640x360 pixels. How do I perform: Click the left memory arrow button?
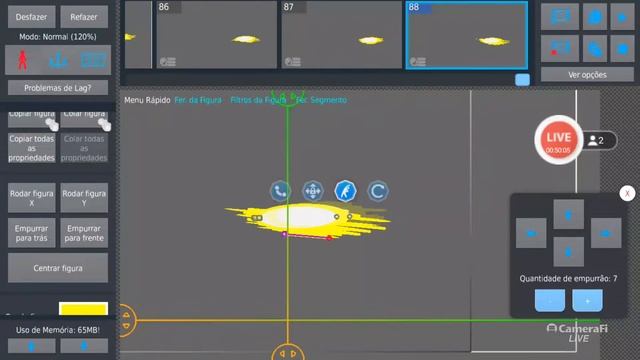click(x=31, y=346)
